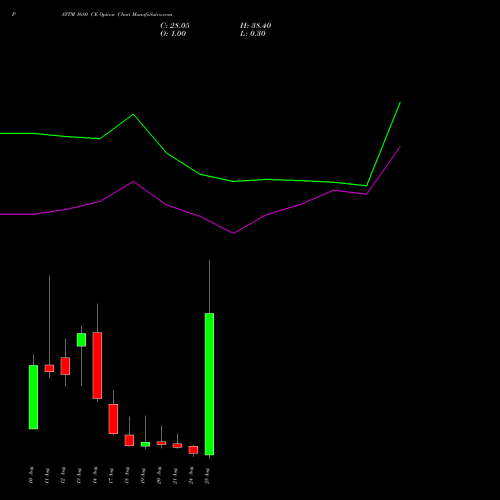Select the red candle for 18 Aug
Image resolution: width=500 pixels, height=500 pixels.
click(x=129, y=440)
